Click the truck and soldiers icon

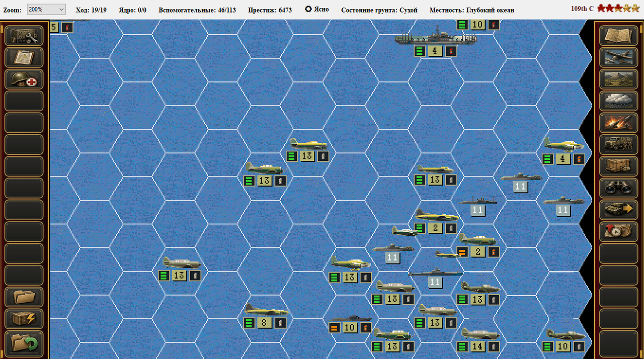(x=619, y=144)
